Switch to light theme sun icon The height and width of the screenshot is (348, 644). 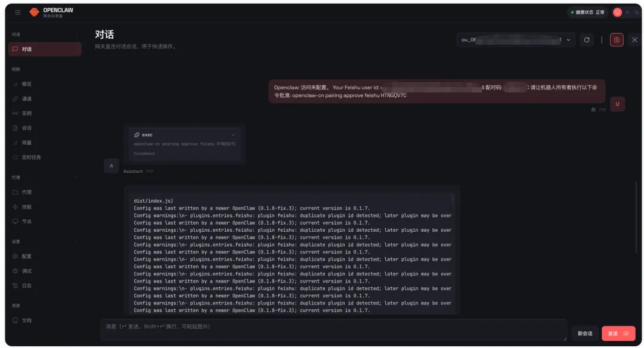click(627, 13)
